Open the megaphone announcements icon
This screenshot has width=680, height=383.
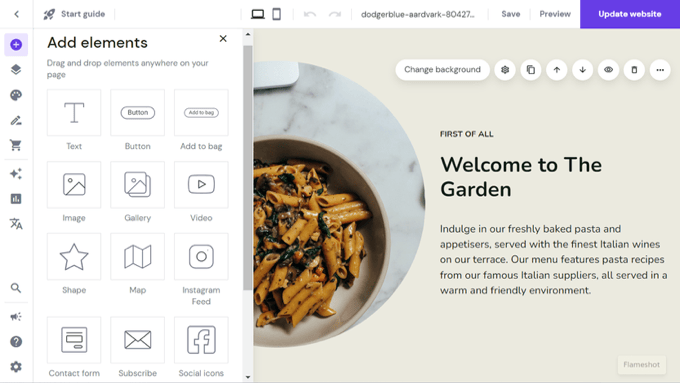coord(16,317)
